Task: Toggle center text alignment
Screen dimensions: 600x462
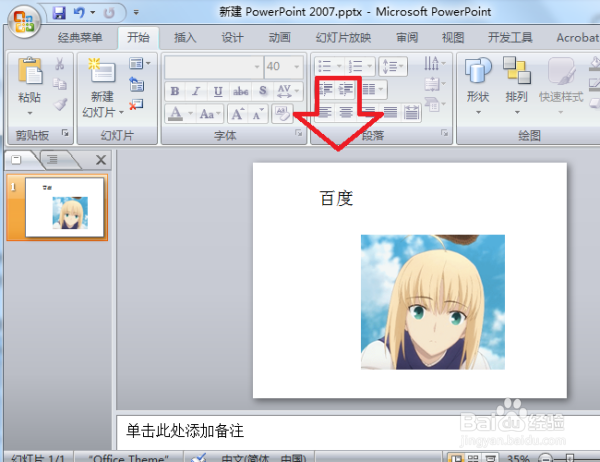Action: coord(346,112)
